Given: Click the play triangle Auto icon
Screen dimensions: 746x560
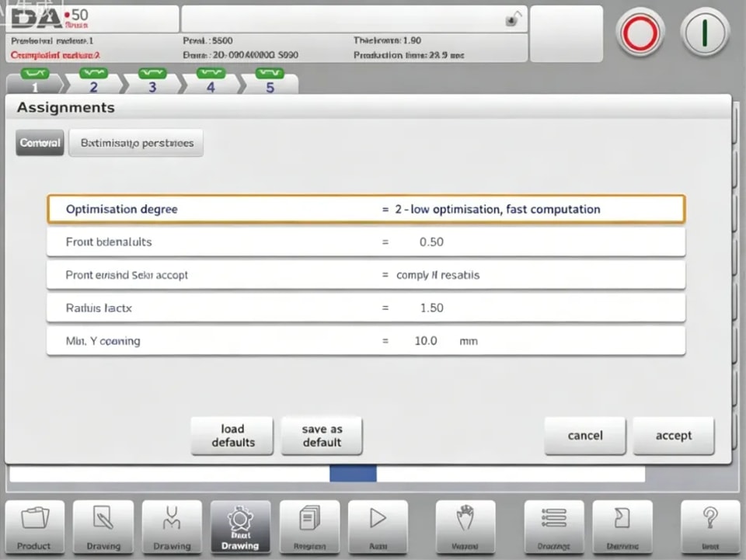Looking at the screenshot, I should 378,527.
